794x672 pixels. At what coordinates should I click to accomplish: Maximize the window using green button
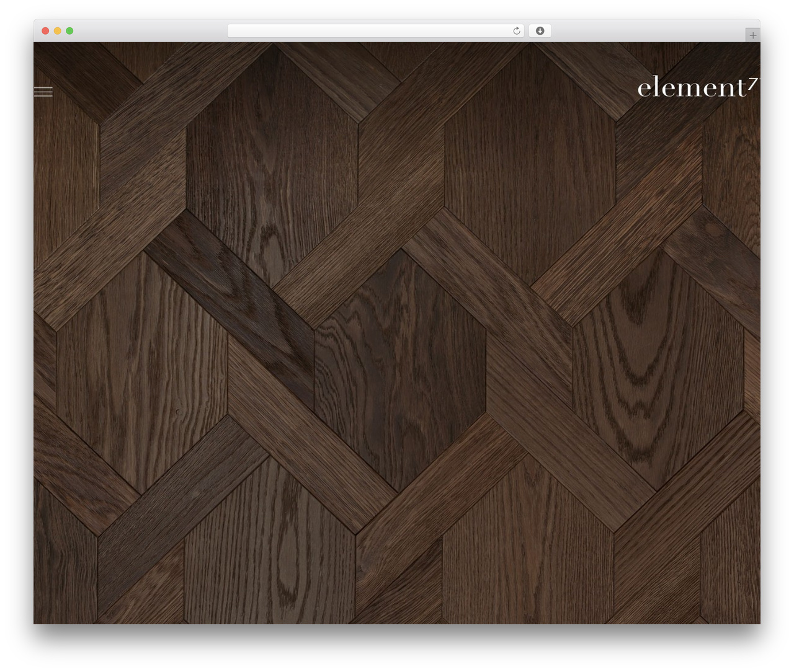[69, 31]
